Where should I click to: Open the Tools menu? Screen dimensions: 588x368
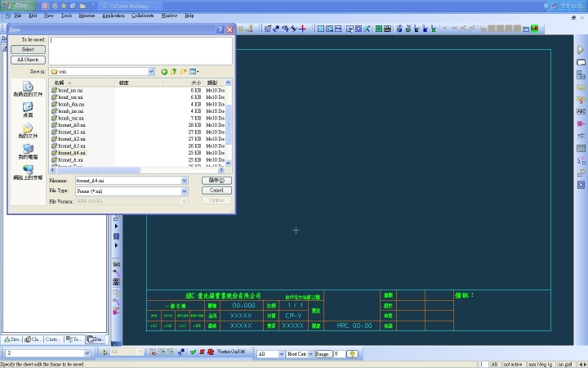click(66, 16)
